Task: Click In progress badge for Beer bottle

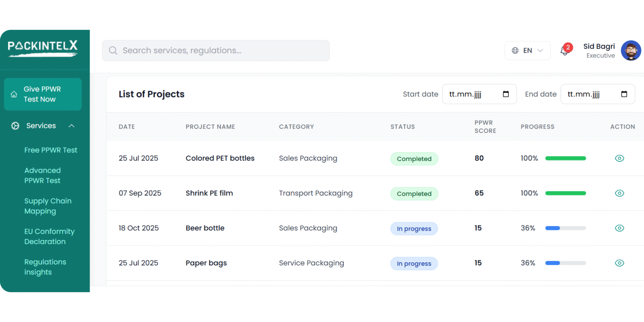Action: pos(414,229)
